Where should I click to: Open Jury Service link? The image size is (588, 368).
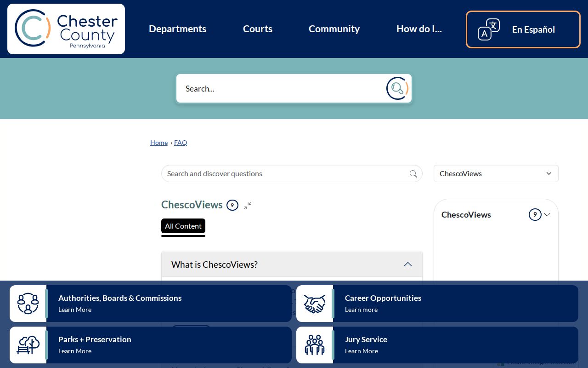point(437,345)
